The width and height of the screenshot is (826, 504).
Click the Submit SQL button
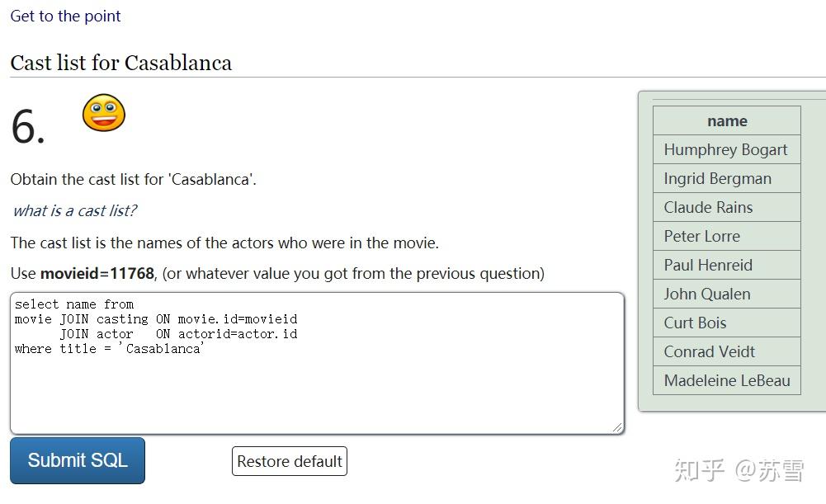click(x=78, y=460)
